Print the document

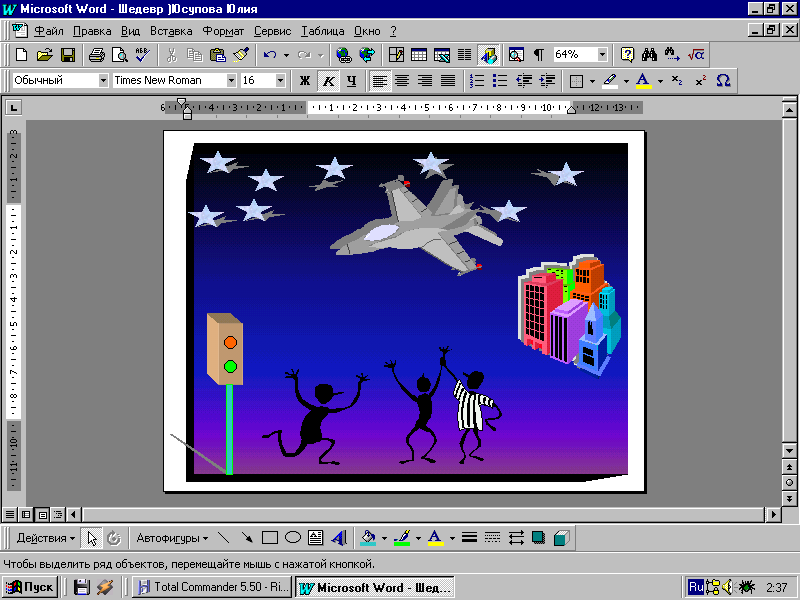[x=96, y=55]
